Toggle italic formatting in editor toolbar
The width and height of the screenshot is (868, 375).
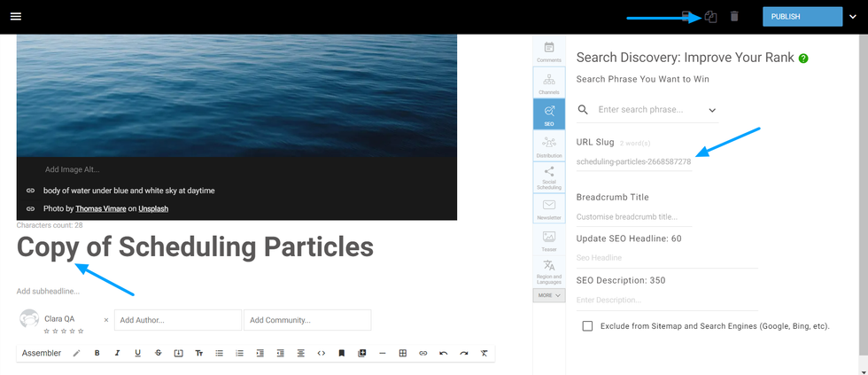tap(117, 353)
